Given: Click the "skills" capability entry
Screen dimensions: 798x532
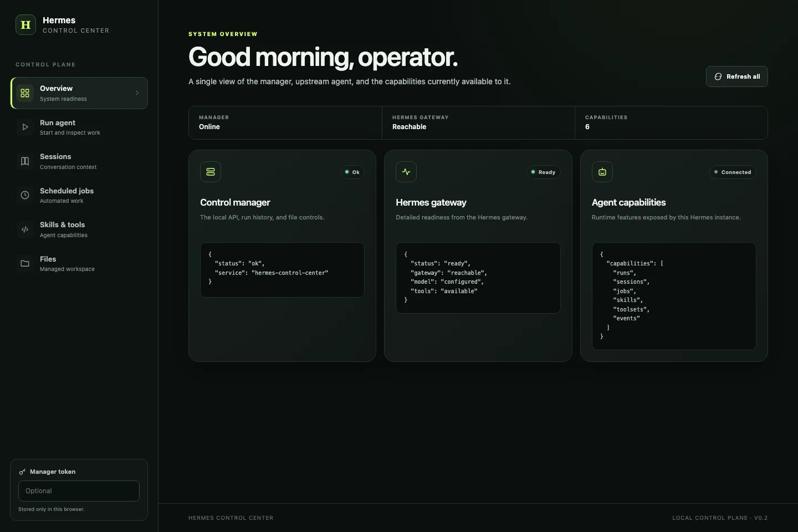Looking at the screenshot, I should pyautogui.click(x=628, y=300).
